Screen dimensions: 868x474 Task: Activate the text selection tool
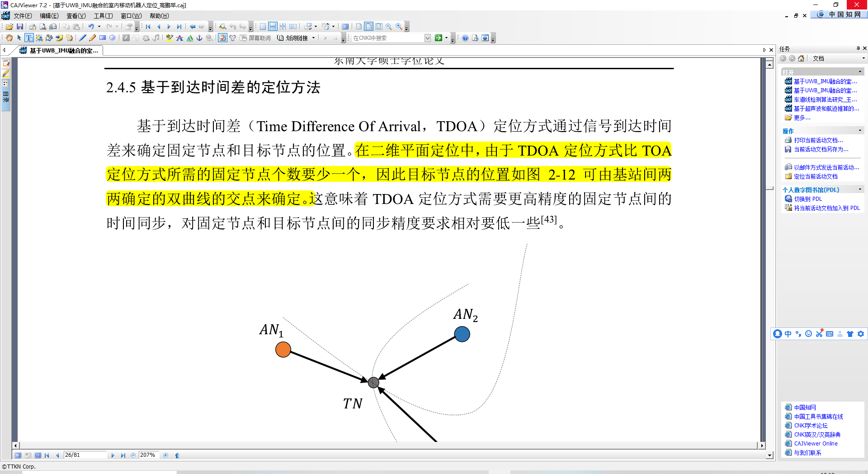point(29,38)
